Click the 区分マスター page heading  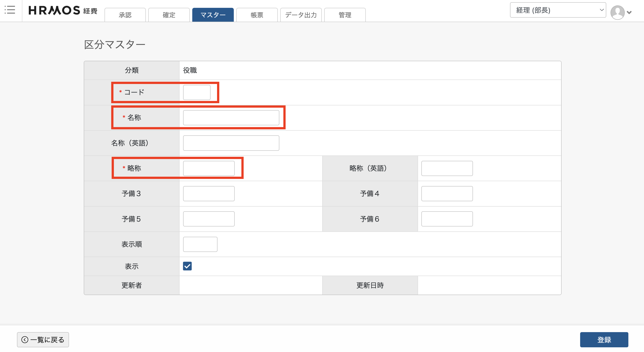115,44
